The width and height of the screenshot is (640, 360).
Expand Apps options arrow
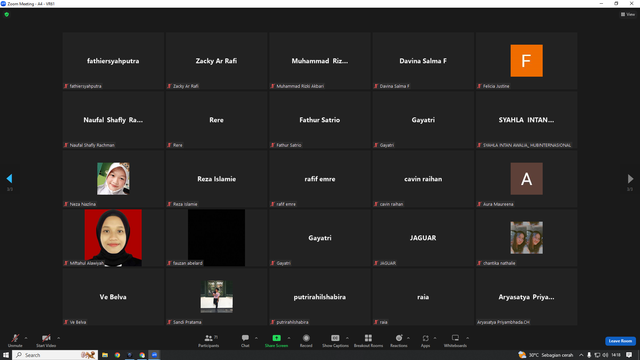pos(435,338)
